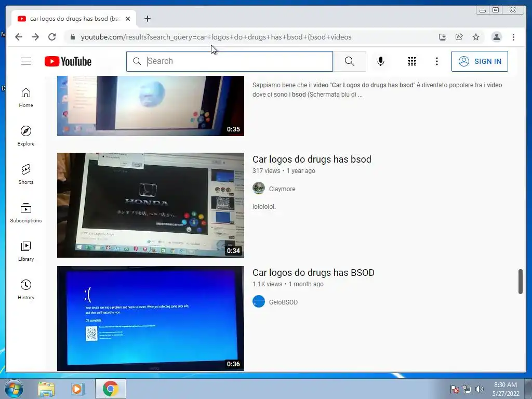The image size is (532, 399).
Task: Click the 'lolololol.' video description
Action: [x=264, y=206]
